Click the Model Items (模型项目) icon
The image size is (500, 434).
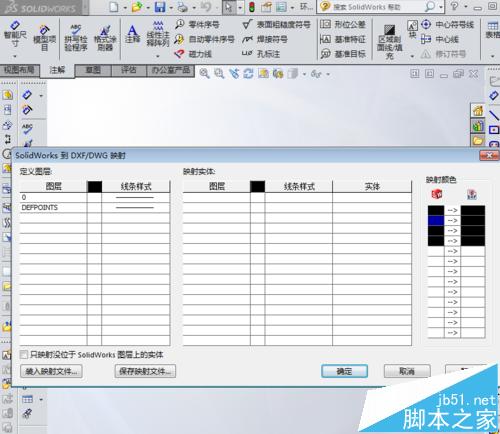44,39
